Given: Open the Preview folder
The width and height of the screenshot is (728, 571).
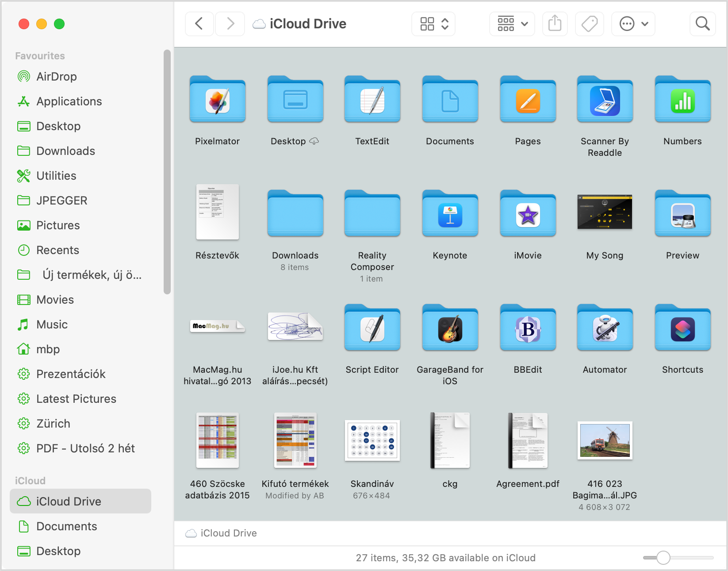Looking at the screenshot, I should [x=682, y=213].
